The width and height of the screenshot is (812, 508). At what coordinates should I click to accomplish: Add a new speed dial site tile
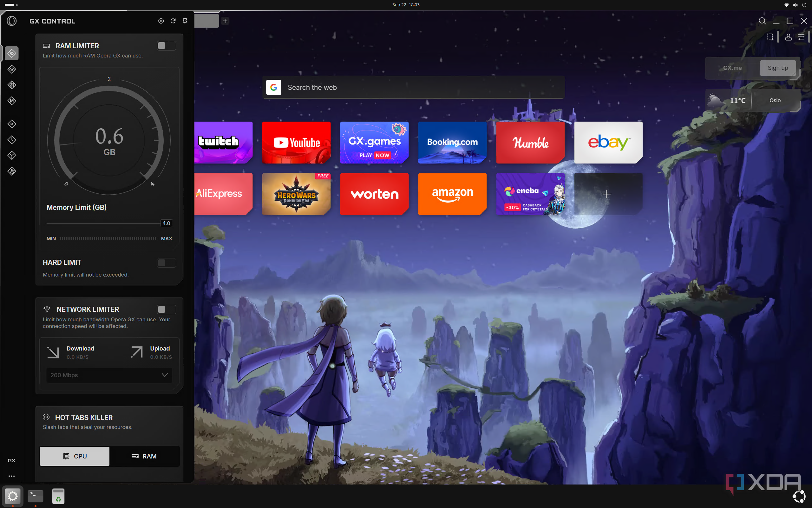point(608,194)
